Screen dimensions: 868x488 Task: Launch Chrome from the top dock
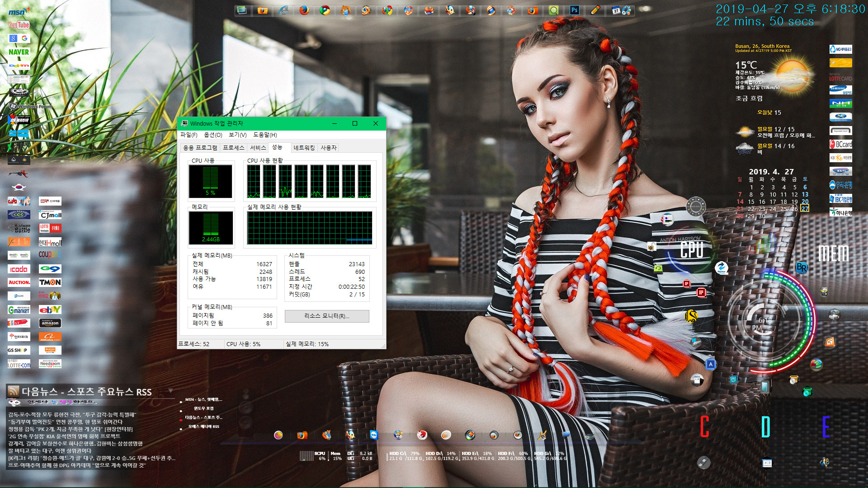[325, 10]
